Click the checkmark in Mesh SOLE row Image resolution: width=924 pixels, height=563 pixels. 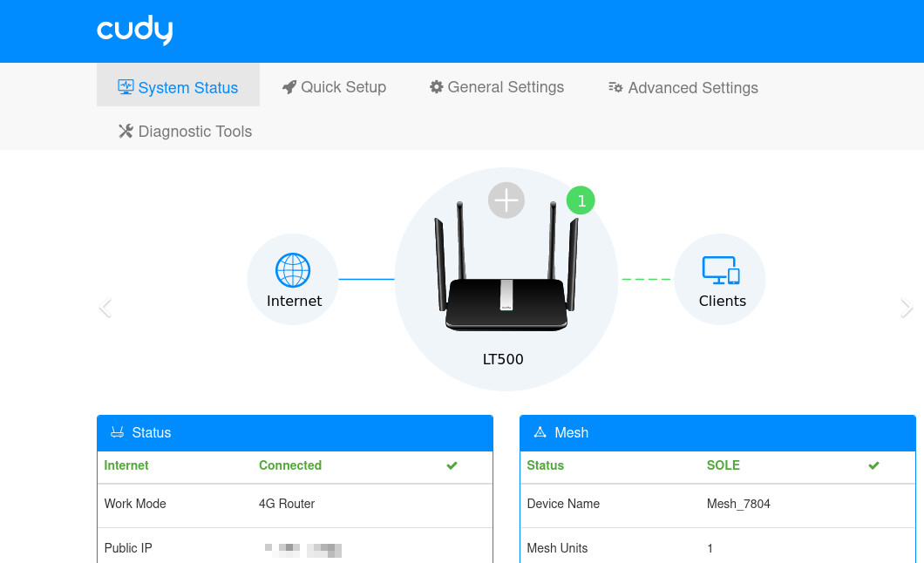(x=874, y=466)
